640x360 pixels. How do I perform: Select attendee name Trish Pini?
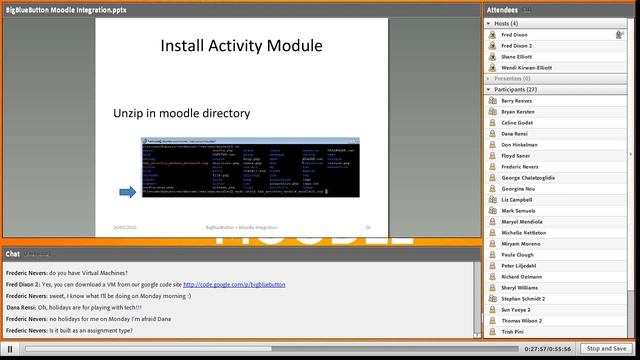point(512,332)
